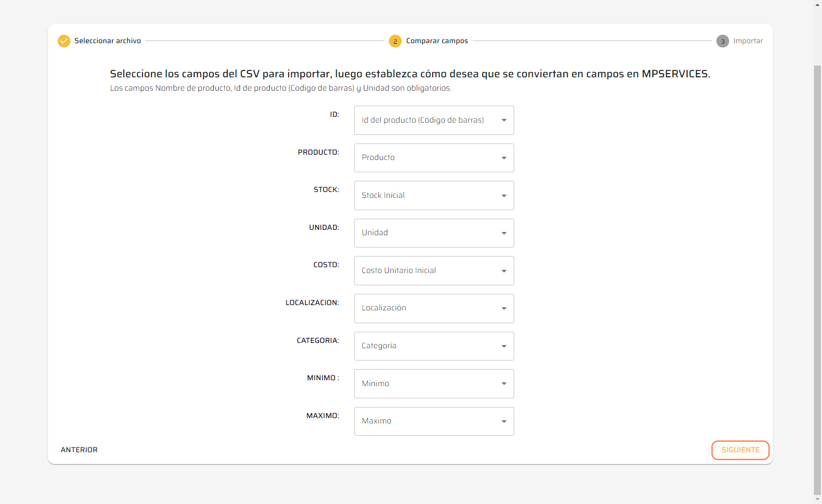This screenshot has width=822, height=504.
Task: Select the Importar step label
Action: tap(748, 41)
